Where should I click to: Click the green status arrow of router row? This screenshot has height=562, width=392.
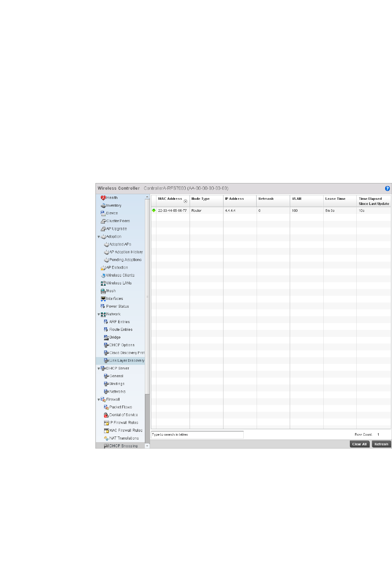click(x=153, y=211)
